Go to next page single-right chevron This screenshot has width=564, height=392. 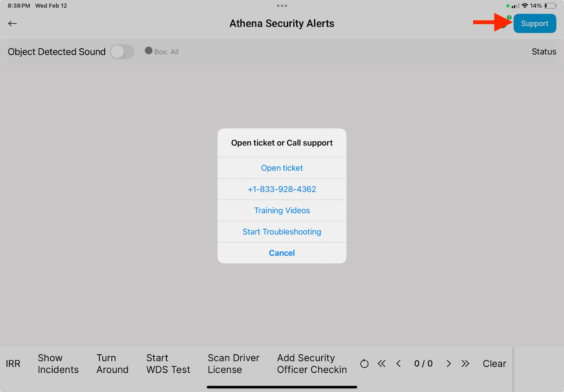tap(448, 363)
